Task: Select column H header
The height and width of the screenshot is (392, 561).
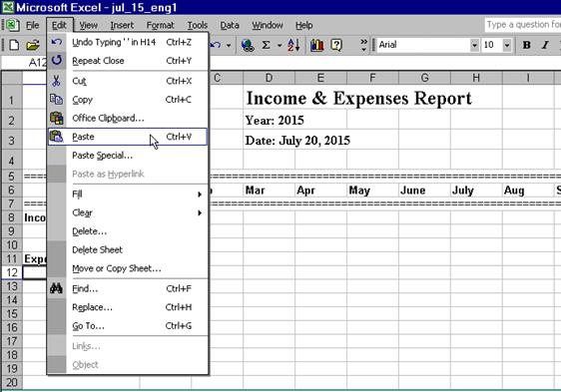Action: pos(476,78)
